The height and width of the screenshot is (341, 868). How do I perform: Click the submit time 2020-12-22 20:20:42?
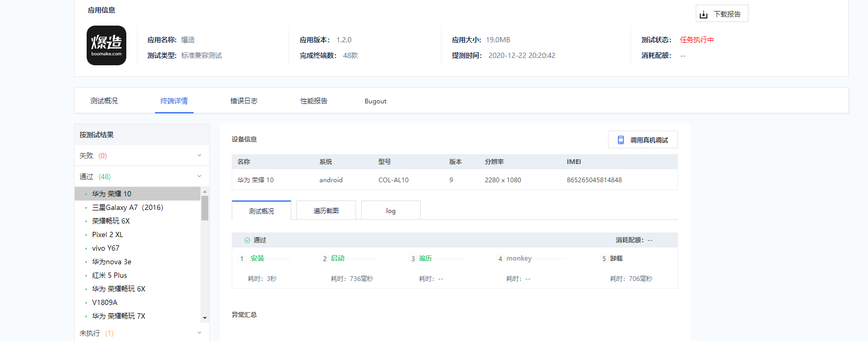(522, 55)
